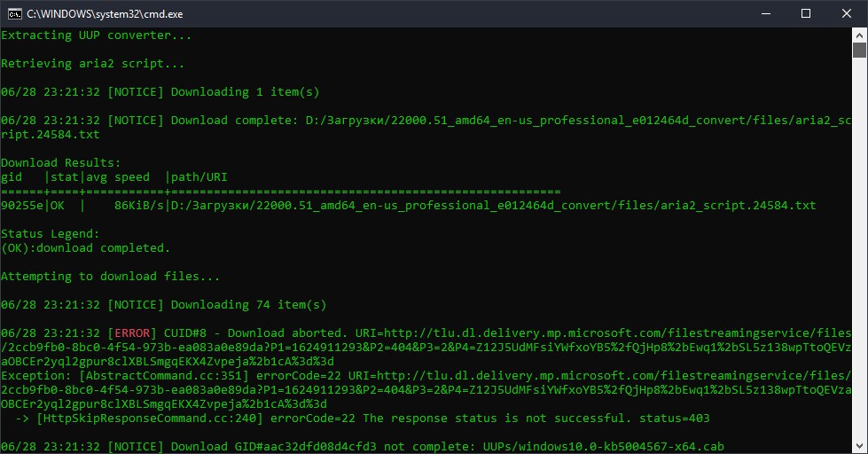Click the gid value "90255e"

click(22, 206)
